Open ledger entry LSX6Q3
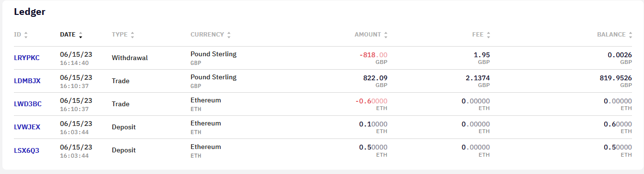This screenshot has width=644, height=174. pos(26,150)
